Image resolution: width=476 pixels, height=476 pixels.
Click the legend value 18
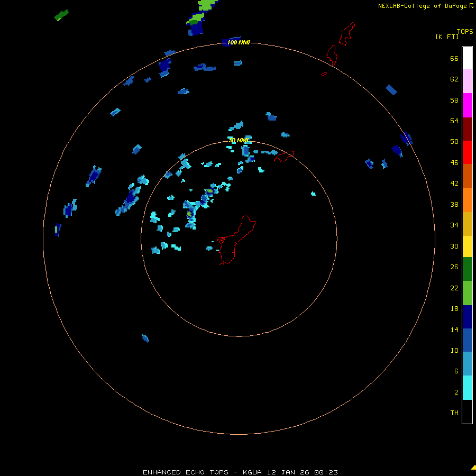tap(454, 309)
